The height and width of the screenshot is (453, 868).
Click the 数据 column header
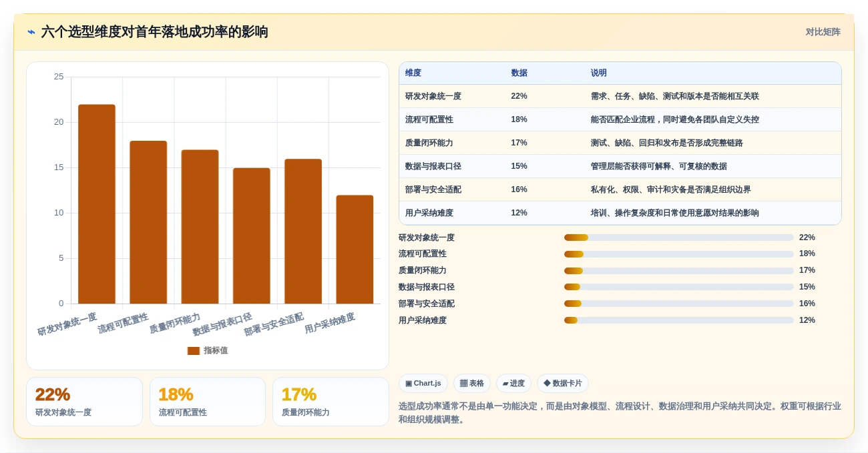click(x=519, y=73)
